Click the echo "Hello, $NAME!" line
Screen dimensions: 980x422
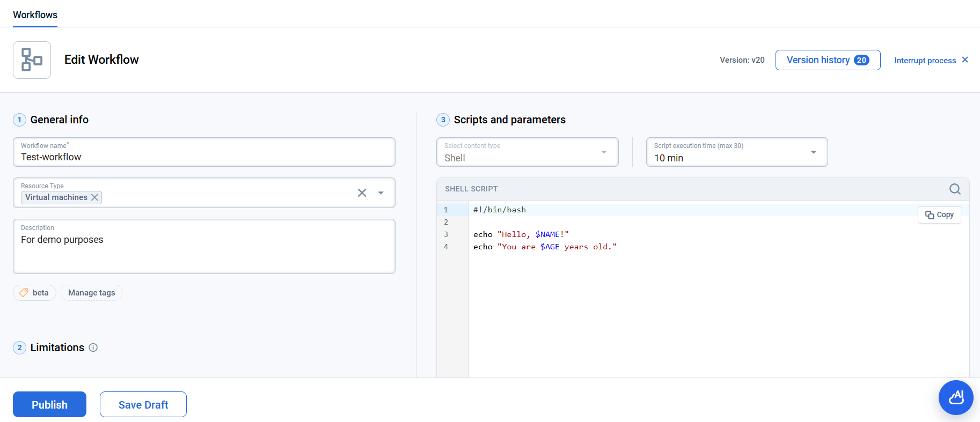(521, 234)
